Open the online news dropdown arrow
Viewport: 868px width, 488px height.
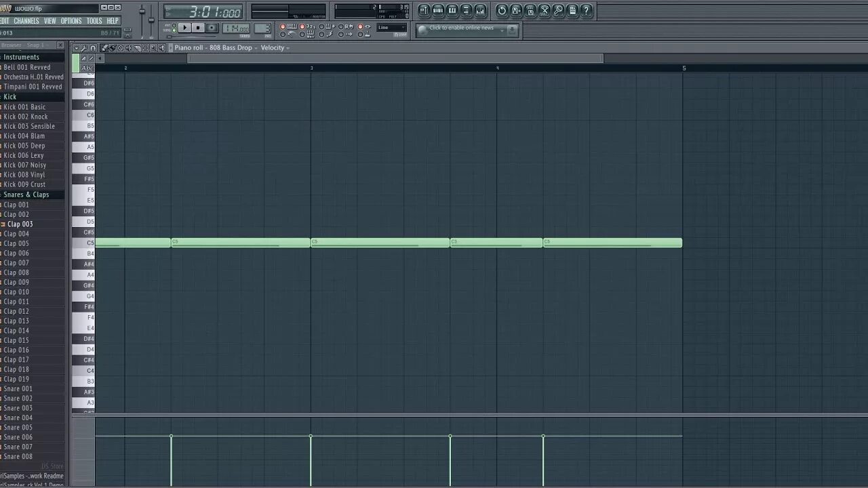[502, 30]
